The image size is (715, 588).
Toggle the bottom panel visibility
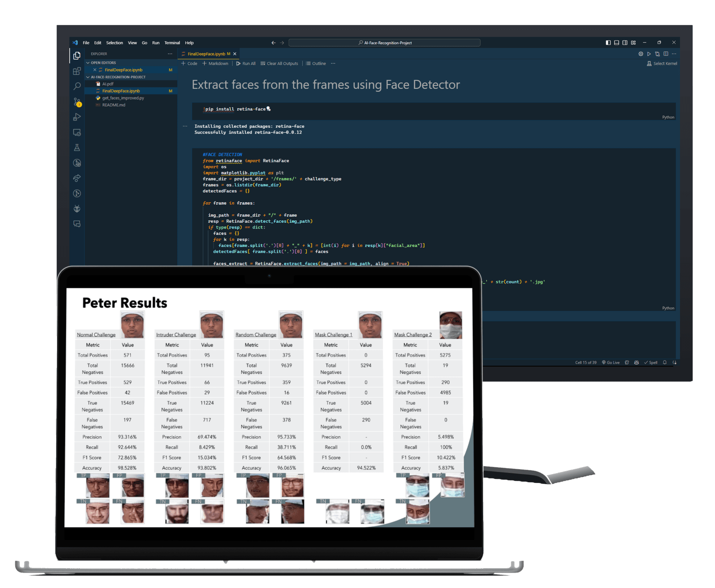(617, 43)
